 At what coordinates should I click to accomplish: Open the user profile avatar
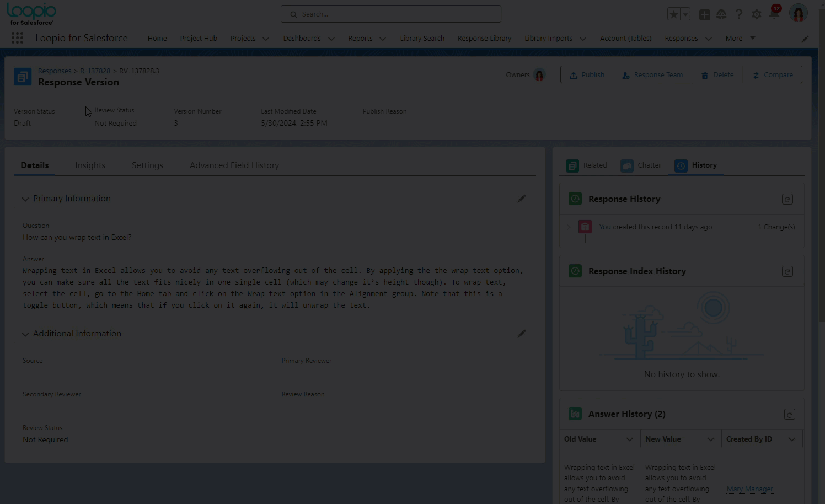(x=799, y=13)
